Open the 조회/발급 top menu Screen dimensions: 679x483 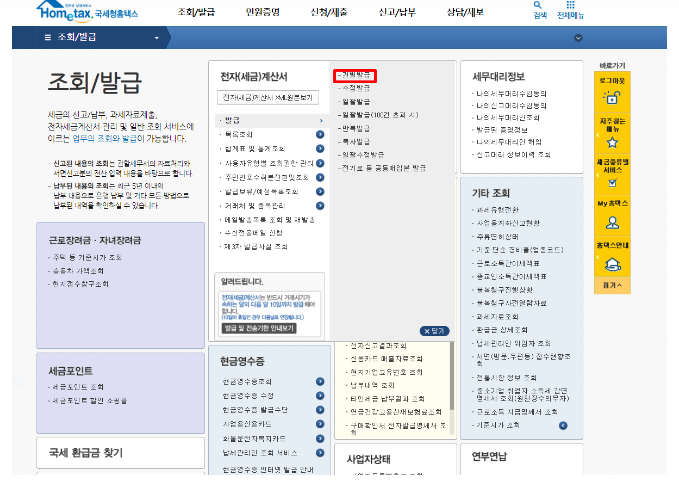point(196,12)
